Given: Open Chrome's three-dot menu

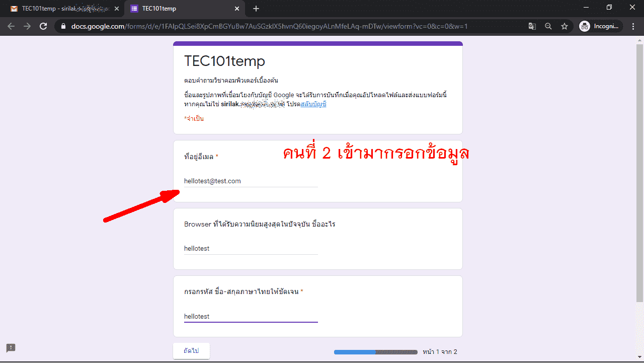Looking at the screenshot, I should [633, 26].
